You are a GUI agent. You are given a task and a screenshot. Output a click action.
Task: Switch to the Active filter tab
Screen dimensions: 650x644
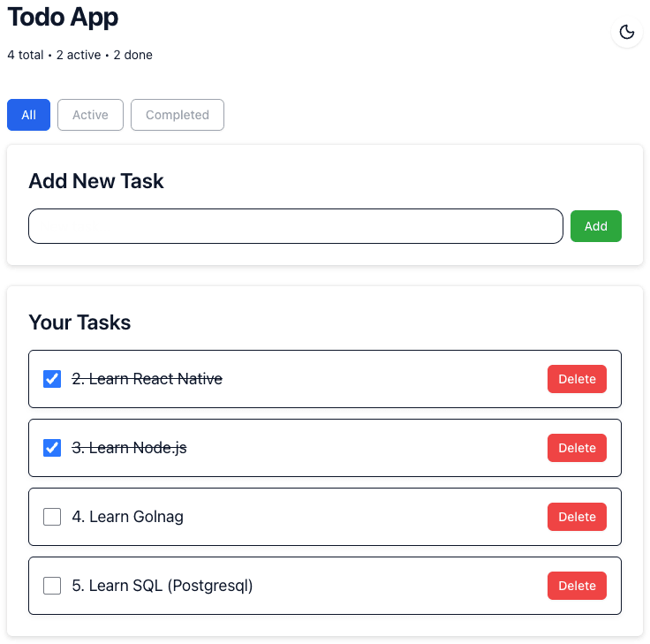[90, 115]
